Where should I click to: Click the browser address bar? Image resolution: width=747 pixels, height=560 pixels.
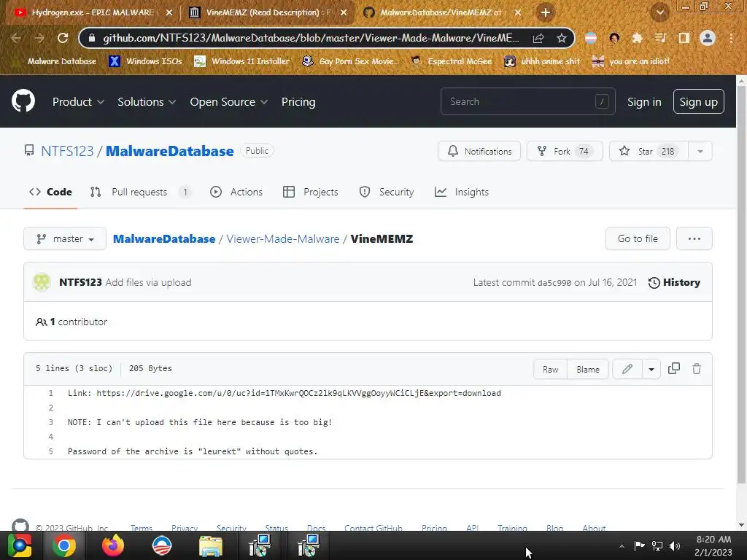[309, 38]
